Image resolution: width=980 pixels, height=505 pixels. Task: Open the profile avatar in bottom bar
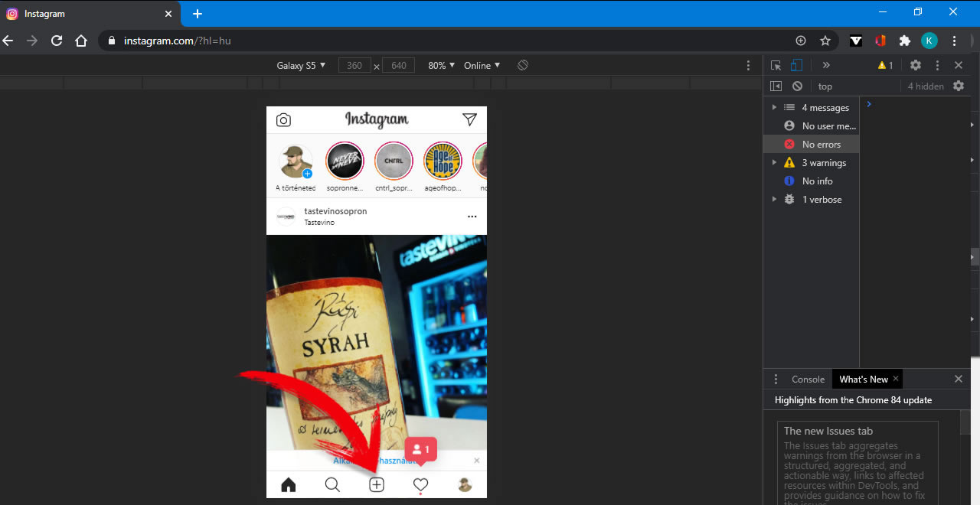point(464,484)
